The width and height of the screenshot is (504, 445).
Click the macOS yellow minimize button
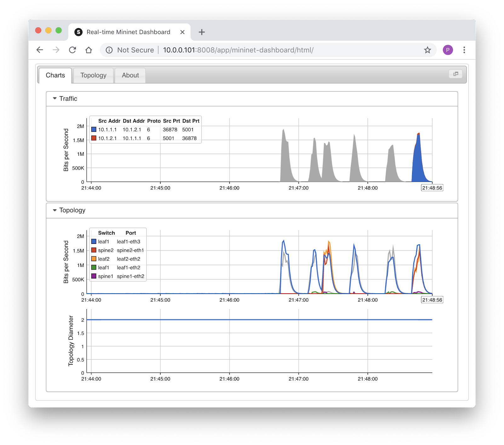(x=49, y=30)
